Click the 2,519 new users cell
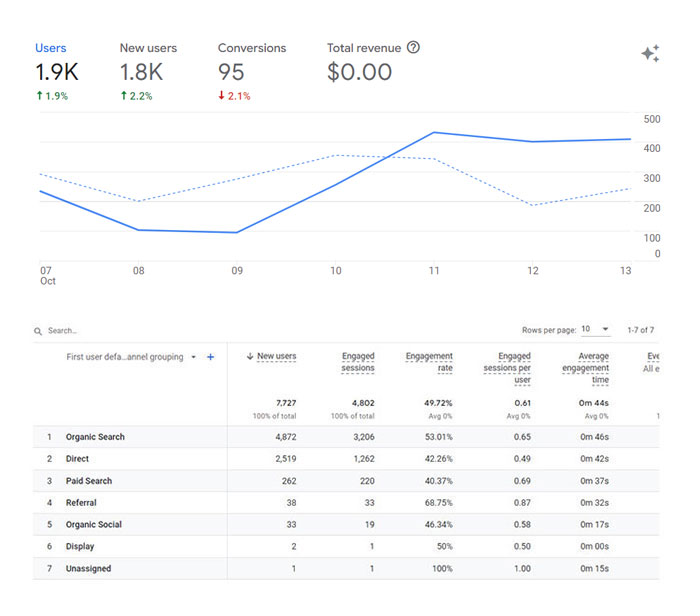Image resolution: width=700 pixels, height=616 pixels. click(x=286, y=459)
